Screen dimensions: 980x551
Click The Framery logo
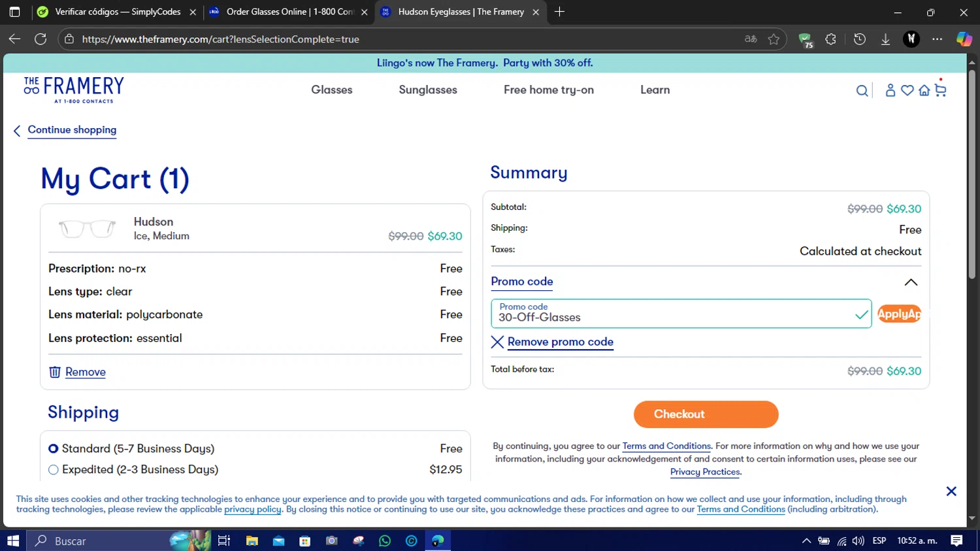74,90
